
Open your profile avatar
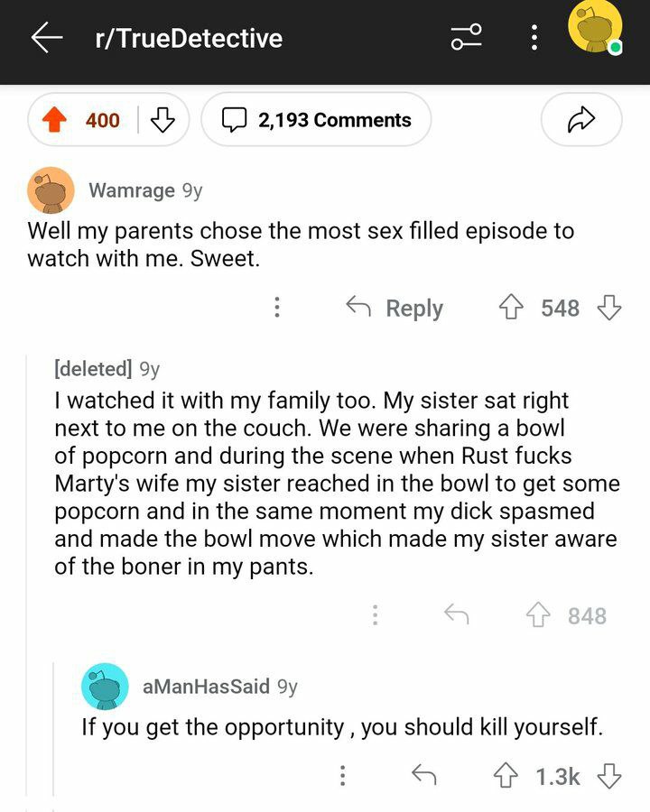pos(595,27)
